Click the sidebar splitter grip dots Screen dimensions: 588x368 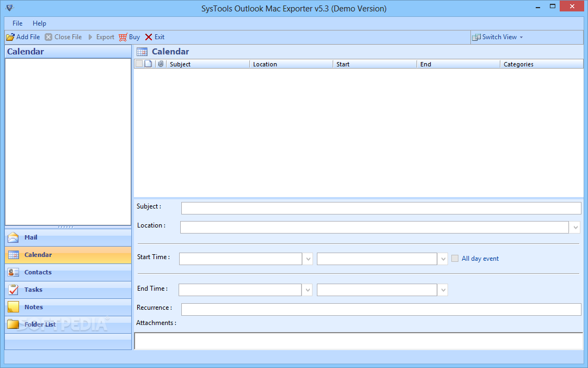click(x=66, y=227)
